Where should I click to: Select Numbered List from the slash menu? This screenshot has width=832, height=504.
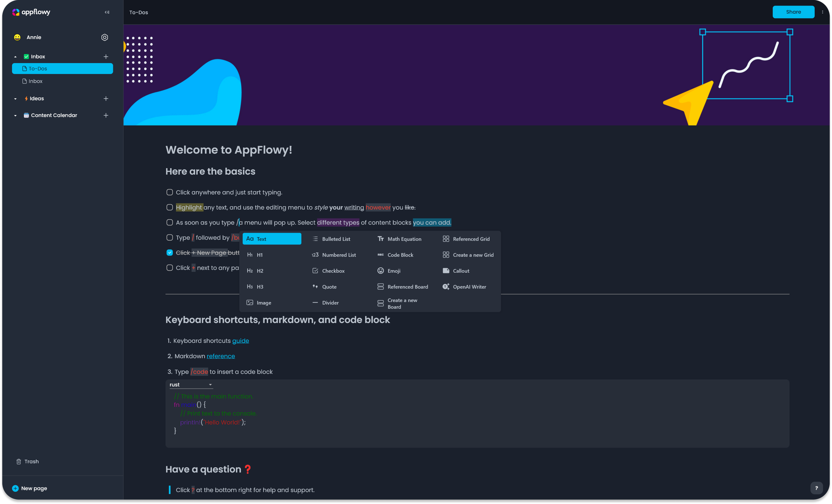(339, 254)
